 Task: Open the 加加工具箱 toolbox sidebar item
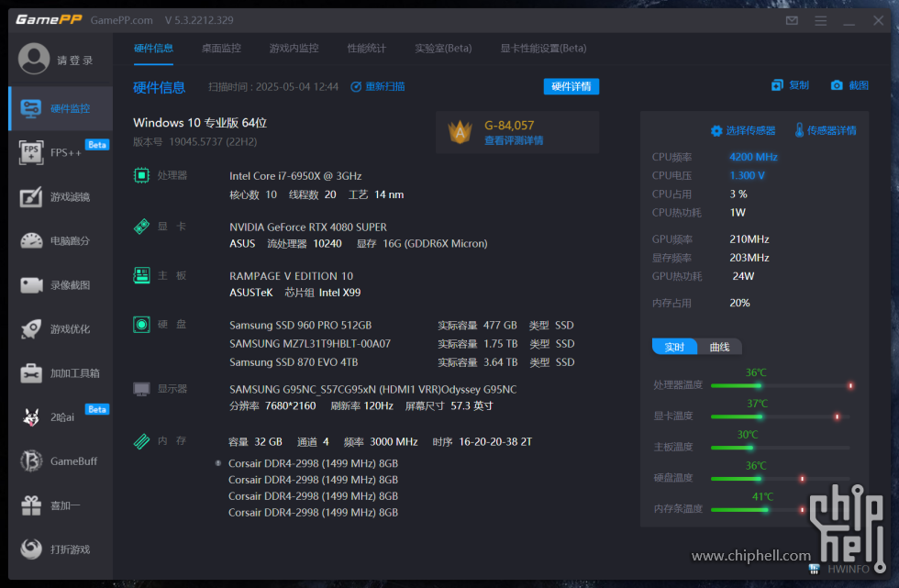tap(61, 373)
